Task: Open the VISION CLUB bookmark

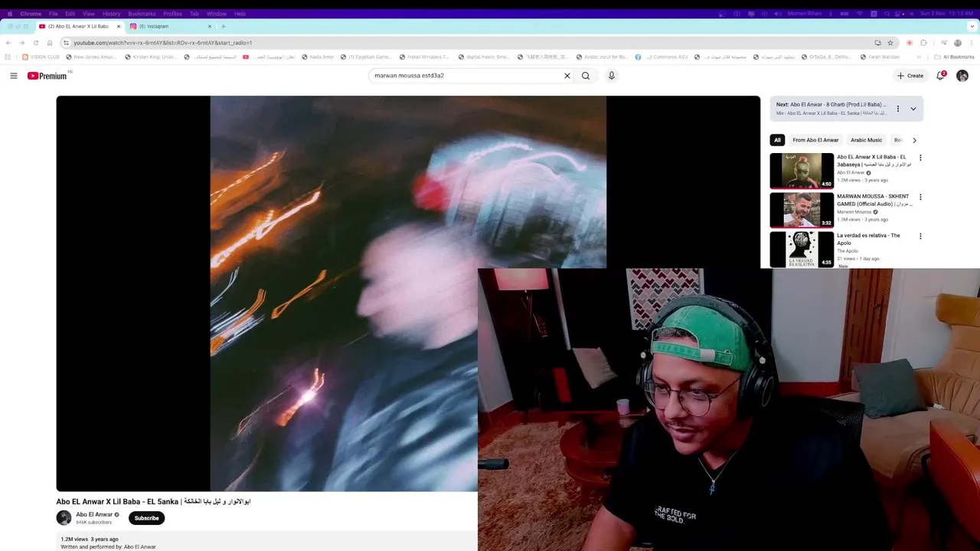Action: tap(41, 57)
